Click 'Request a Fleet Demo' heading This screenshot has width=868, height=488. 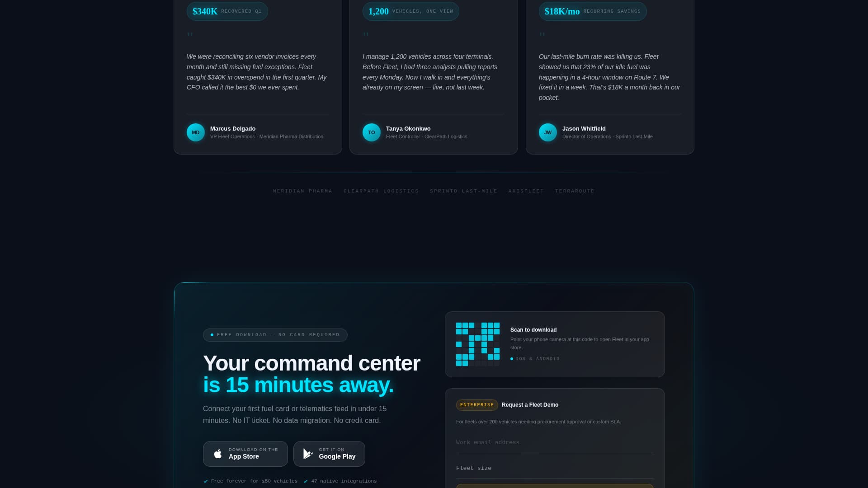point(530,405)
